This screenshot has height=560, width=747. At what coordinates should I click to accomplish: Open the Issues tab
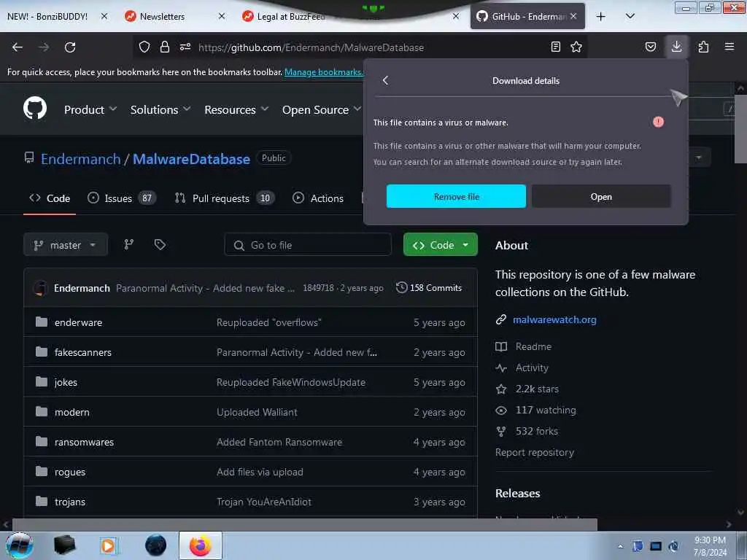122,198
